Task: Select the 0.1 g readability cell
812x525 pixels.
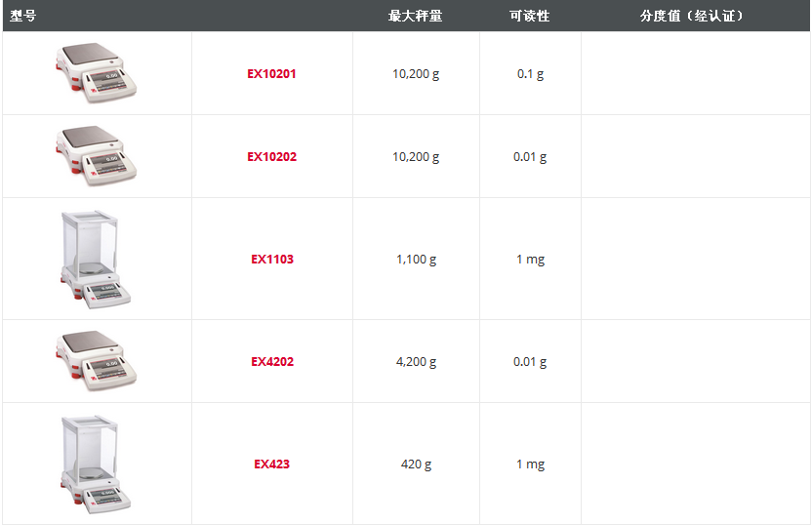Action: 530,74
